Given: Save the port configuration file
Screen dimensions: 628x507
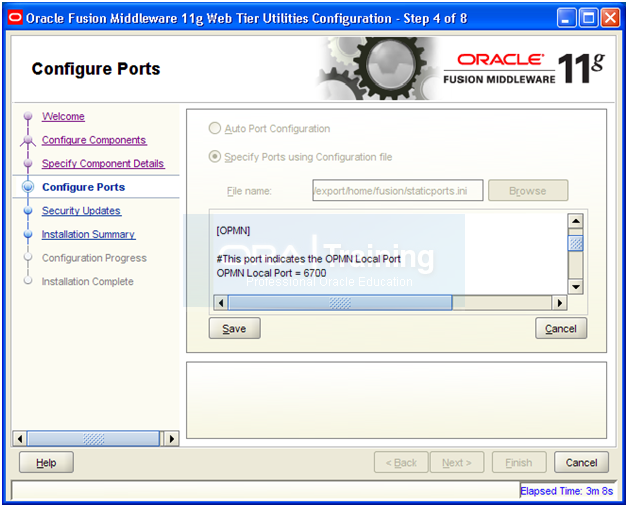Looking at the screenshot, I should click(234, 328).
